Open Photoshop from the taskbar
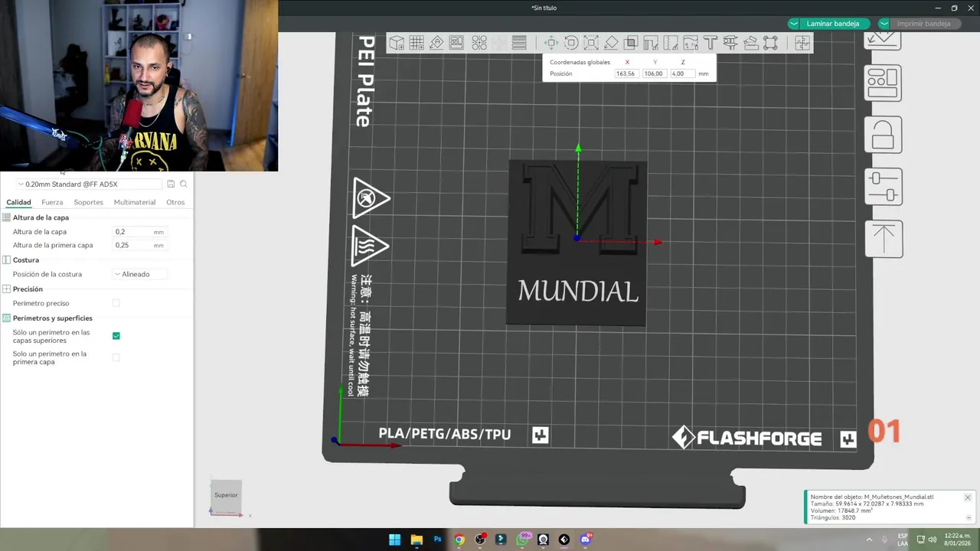980x551 pixels. (x=437, y=540)
